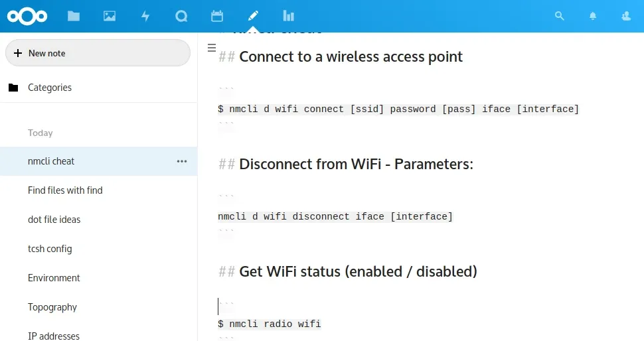Open the dot file ideas note
The width and height of the screenshot is (644, 341).
click(x=54, y=220)
